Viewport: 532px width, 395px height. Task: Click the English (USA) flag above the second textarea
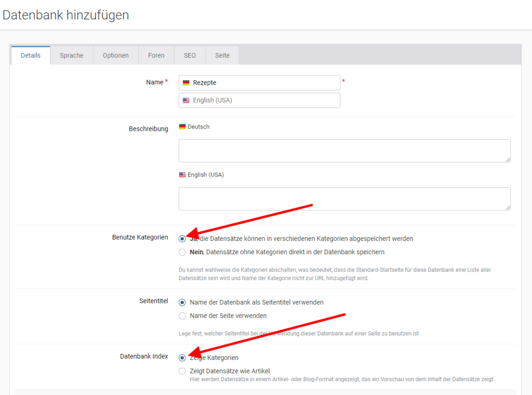(x=184, y=174)
